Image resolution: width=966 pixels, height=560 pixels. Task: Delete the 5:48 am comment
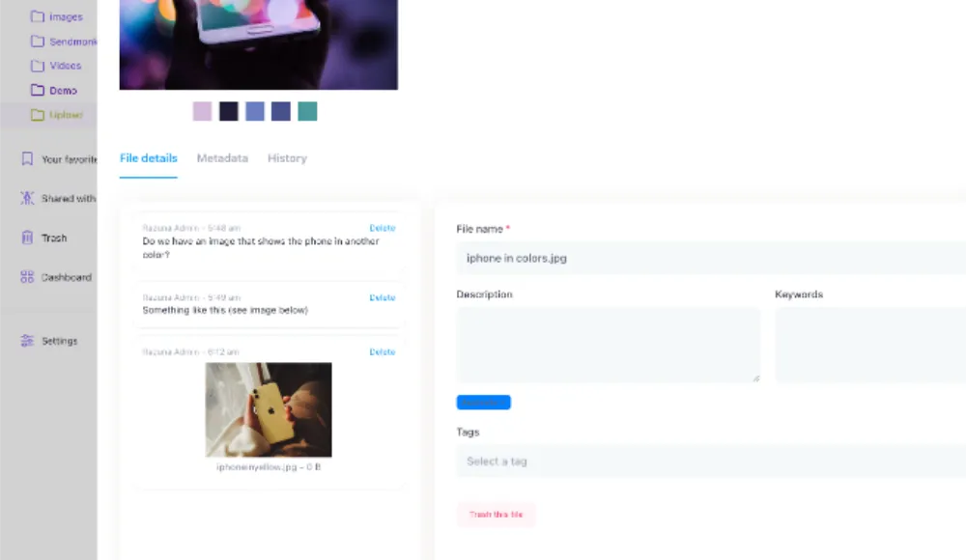coord(382,228)
